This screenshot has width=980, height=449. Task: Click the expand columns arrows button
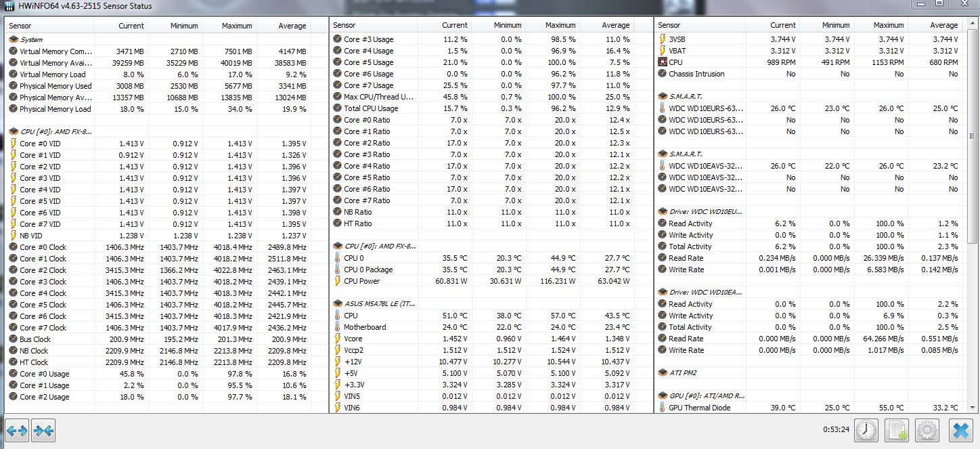point(17,431)
